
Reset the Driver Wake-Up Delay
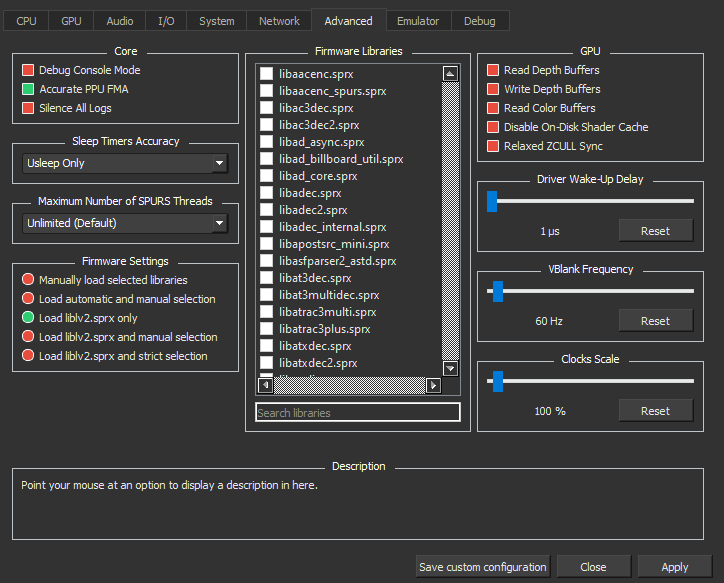tap(655, 231)
